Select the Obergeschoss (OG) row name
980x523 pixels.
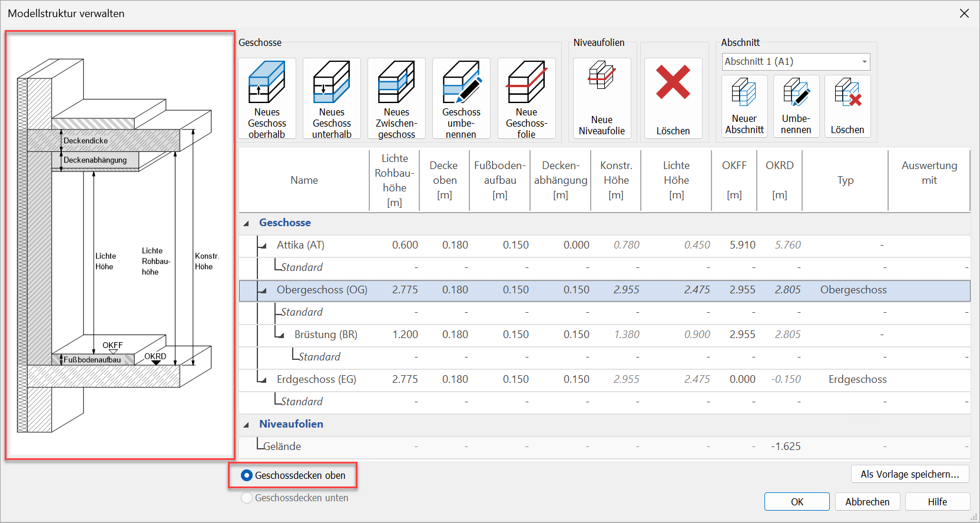[x=322, y=290]
